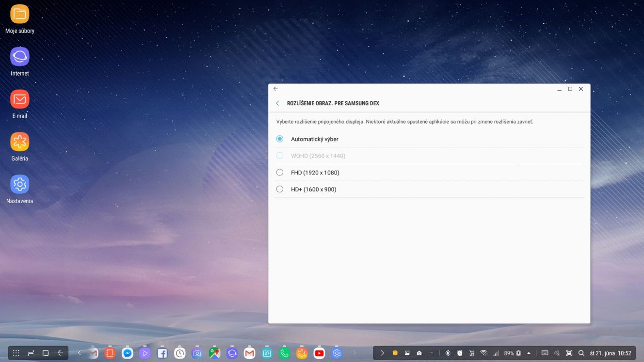Open the fully opaque Gmail taskbar icon
The image size is (644, 362).
click(x=250, y=353)
